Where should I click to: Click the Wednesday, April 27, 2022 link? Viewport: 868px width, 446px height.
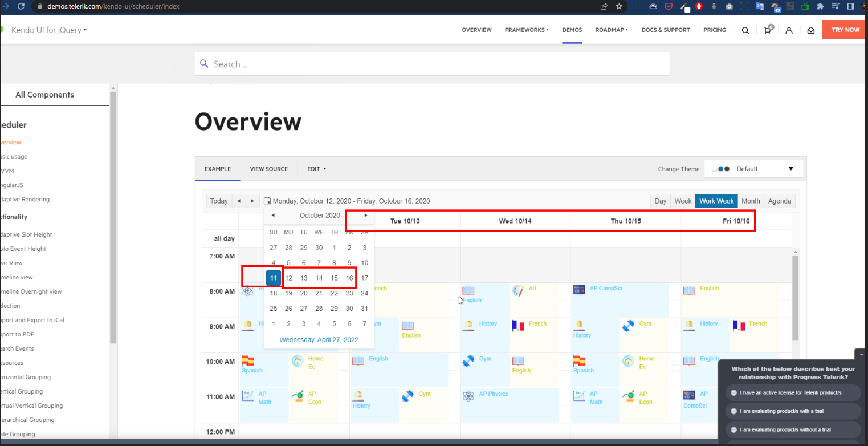coord(319,340)
